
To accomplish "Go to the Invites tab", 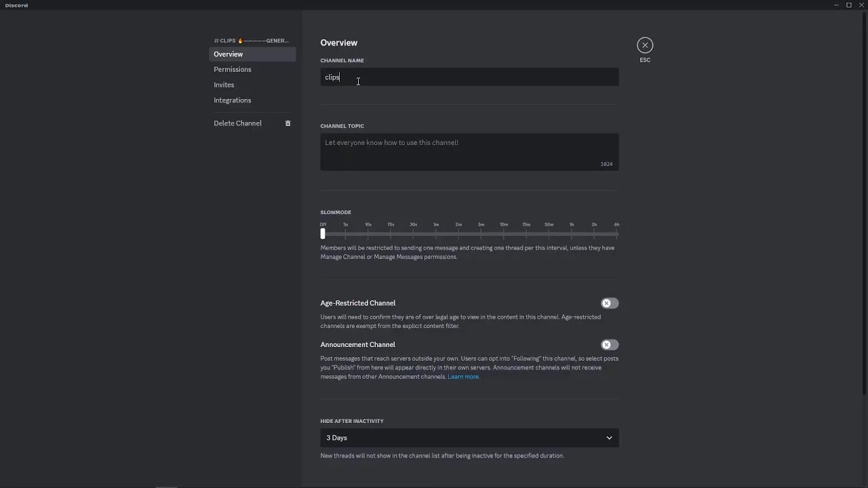I will 224,85.
